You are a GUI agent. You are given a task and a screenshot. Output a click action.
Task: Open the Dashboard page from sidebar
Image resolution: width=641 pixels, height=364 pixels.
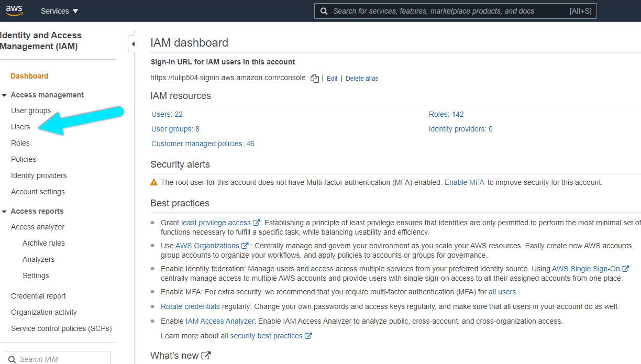[29, 76]
